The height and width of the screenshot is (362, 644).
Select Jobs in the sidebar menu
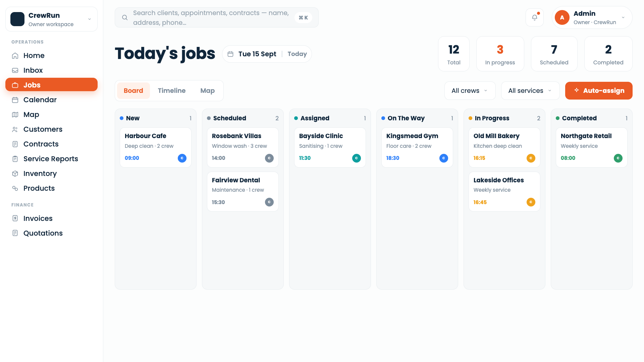click(51, 84)
